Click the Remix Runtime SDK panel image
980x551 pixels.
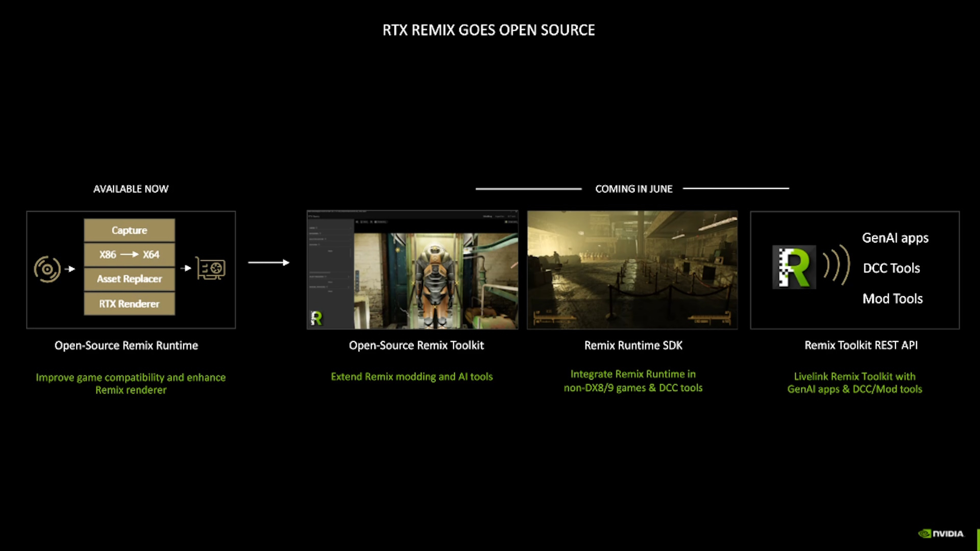[x=632, y=269]
